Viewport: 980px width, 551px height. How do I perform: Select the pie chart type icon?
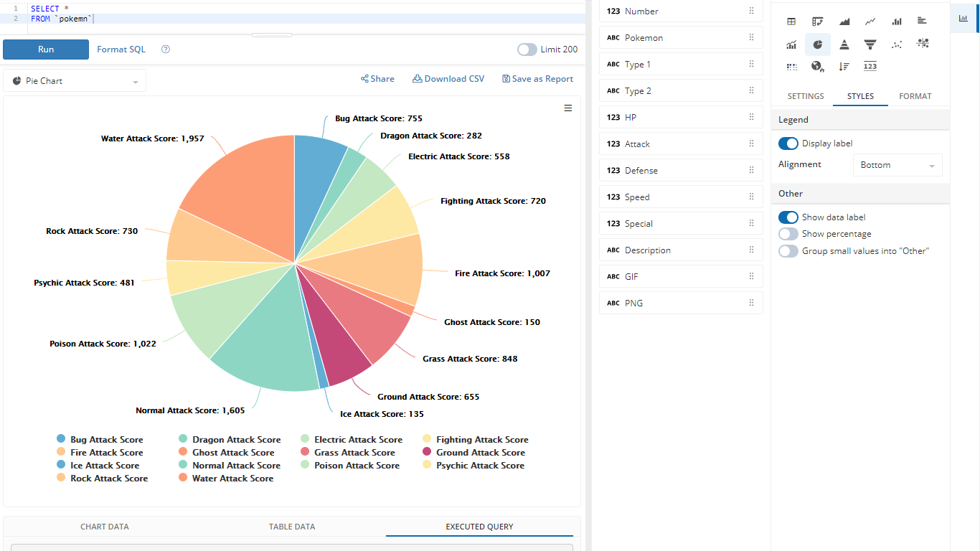(818, 44)
